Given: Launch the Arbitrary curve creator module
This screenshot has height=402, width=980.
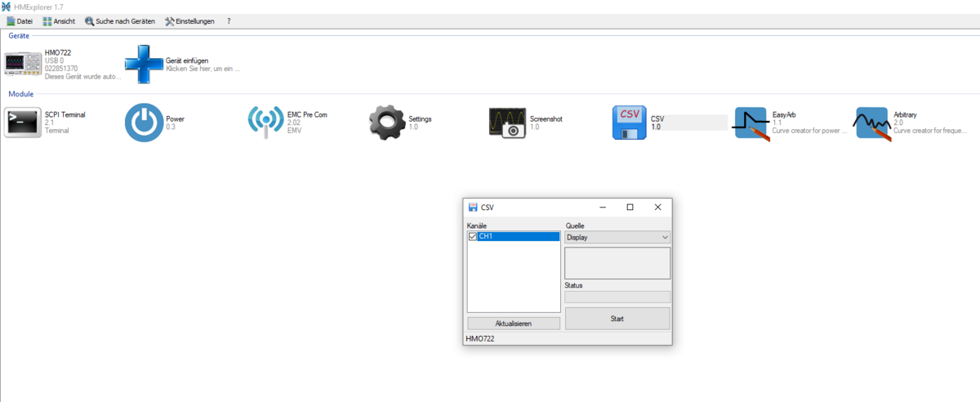Looking at the screenshot, I should click(873, 123).
